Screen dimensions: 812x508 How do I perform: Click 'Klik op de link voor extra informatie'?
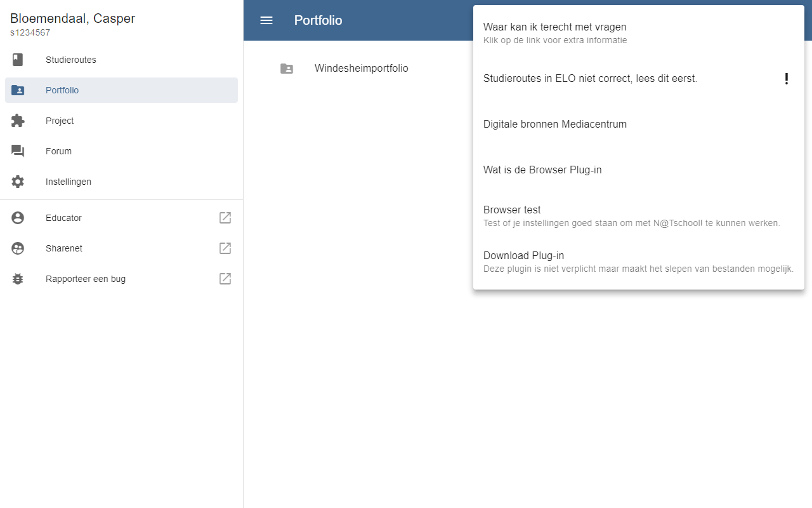[555, 40]
